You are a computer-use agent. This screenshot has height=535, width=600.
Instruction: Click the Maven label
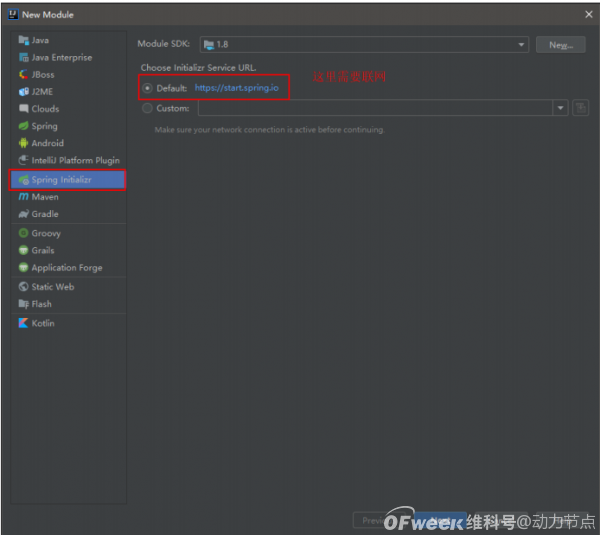45,197
